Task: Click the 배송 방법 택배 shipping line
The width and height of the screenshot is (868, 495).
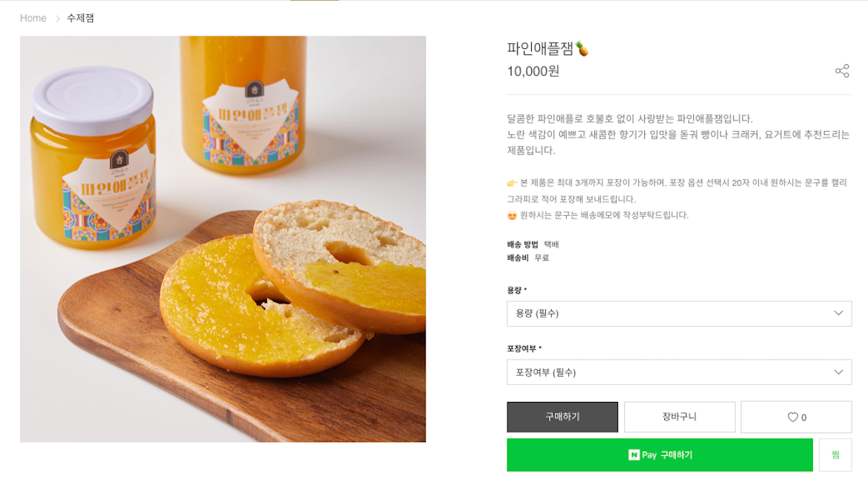Action: click(533, 244)
